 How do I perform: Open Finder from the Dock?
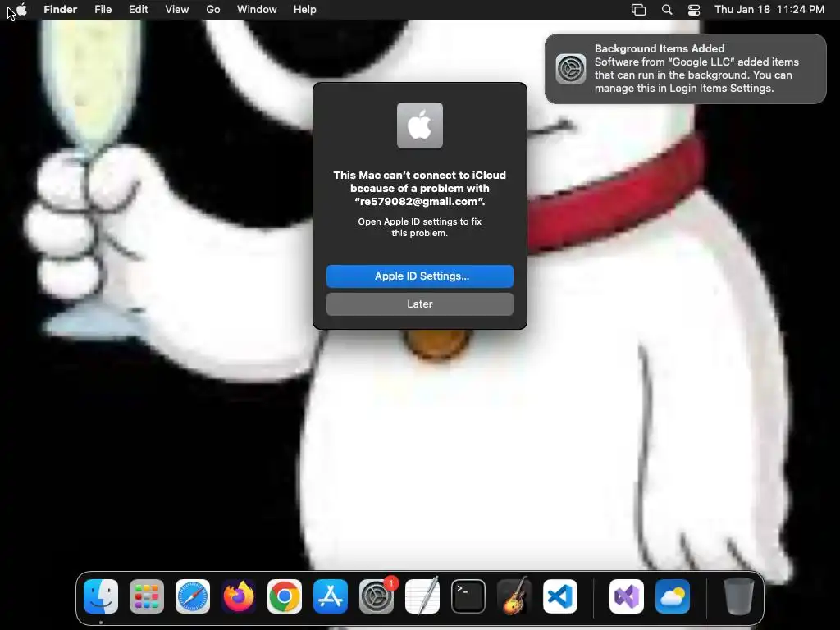(101, 596)
